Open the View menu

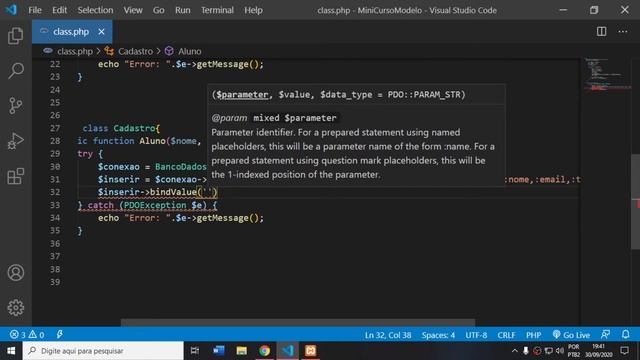(x=133, y=10)
